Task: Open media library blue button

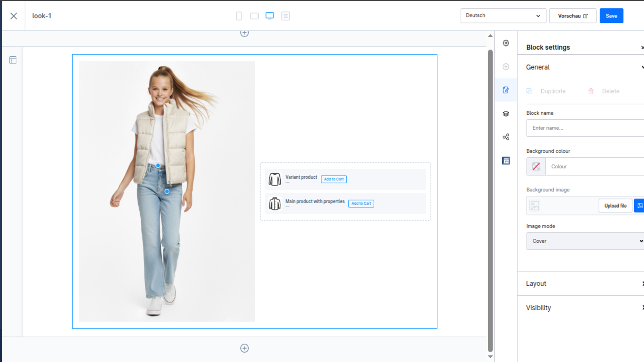Action: coord(639,206)
